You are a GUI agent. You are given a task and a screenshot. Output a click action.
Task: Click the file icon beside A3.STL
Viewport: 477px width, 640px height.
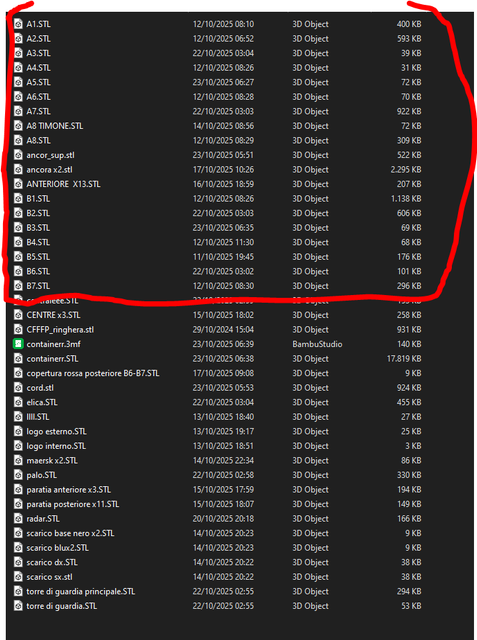18,53
